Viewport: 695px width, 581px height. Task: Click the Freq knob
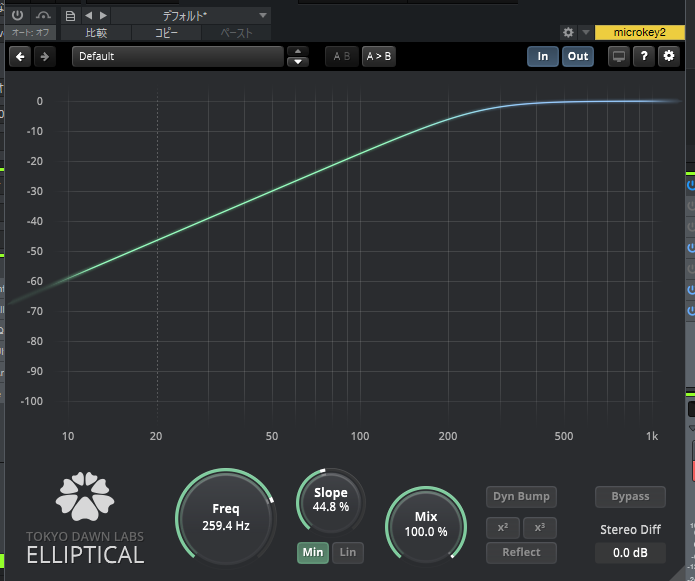pos(225,517)
